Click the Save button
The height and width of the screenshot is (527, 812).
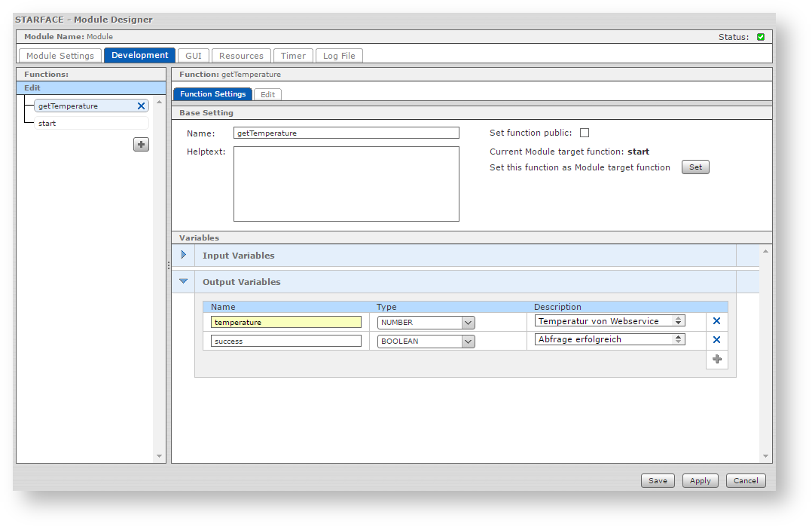point(658,481)
